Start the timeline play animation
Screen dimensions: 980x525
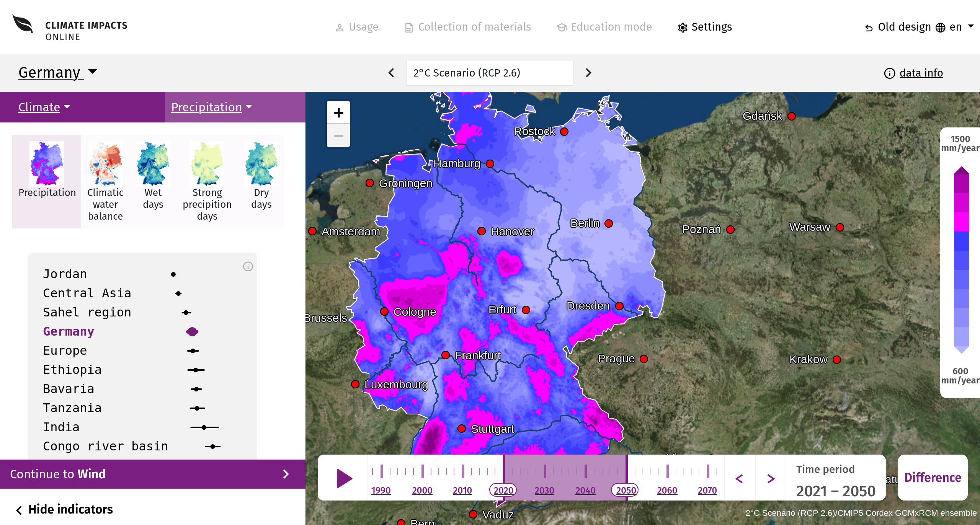pyautogui.click(x=344, y=478)
